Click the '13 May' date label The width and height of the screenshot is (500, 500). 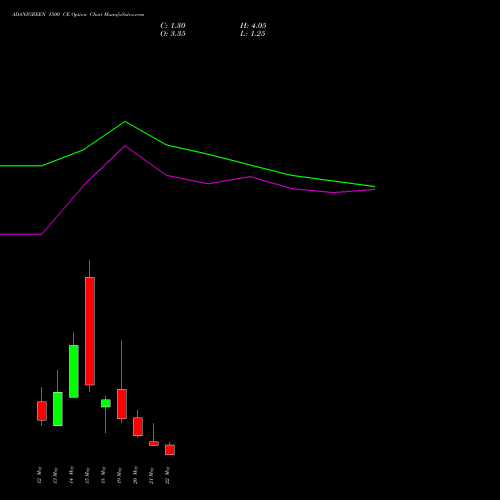point(55,475)
